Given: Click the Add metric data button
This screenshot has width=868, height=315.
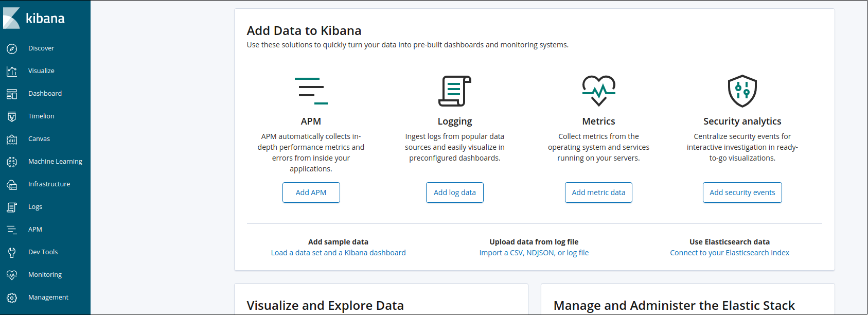Looking at the screenshot, I should [x=598, y=192].
